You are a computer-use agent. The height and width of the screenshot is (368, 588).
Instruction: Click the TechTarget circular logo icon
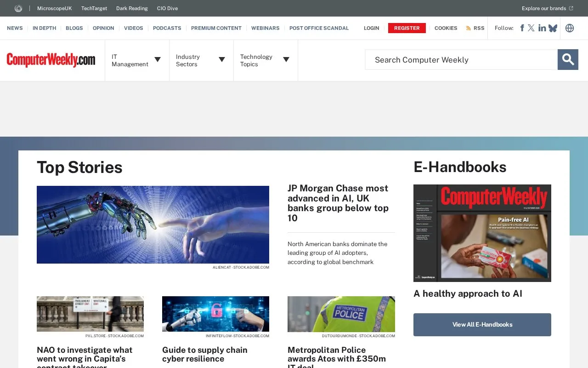(18, 8)
